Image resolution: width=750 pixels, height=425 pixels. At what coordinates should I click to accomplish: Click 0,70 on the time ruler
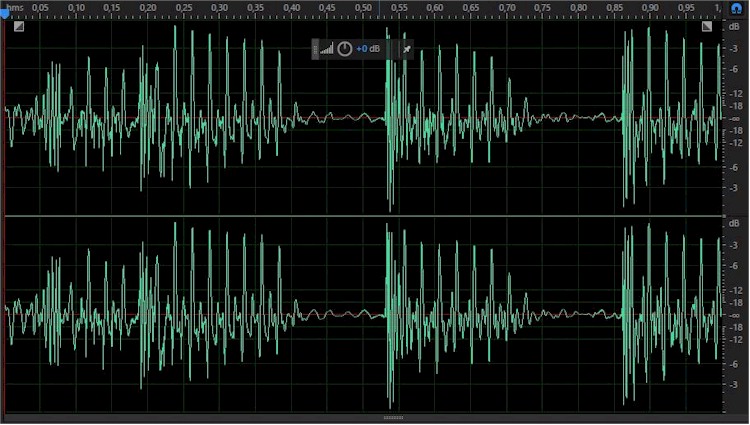click(507, 8)
